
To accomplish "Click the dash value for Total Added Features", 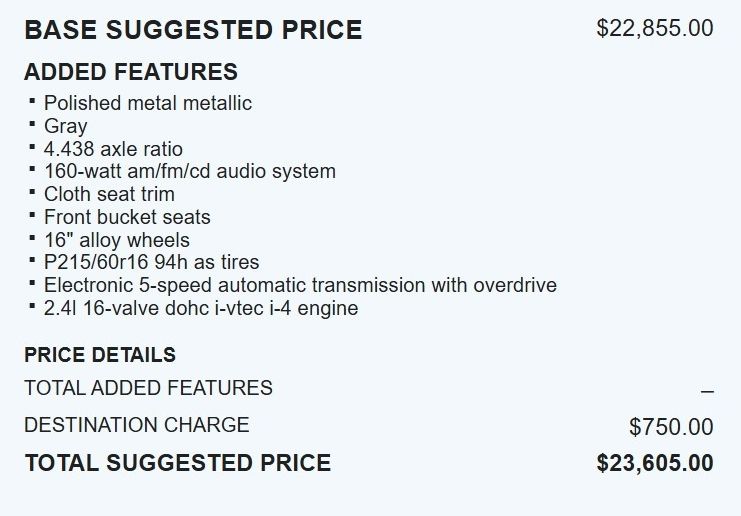I will click(x=707, y=391).
